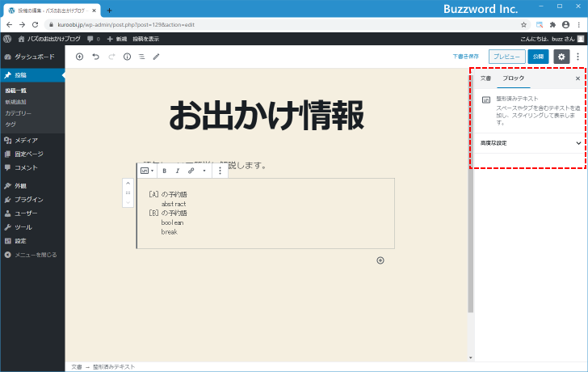The image size is (588, 372).
Task: Open プラグイン in the admin sidebar
Action: coord(29,199)
